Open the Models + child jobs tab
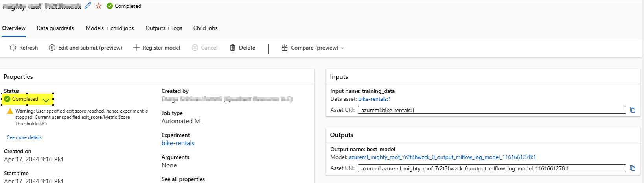The width and height of the screenshot is (644, 183). (x=110, y=28)
